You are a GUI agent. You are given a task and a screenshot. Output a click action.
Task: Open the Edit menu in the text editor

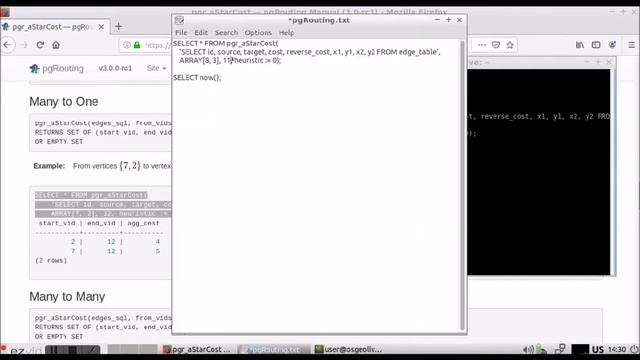(x=201, y=33)
